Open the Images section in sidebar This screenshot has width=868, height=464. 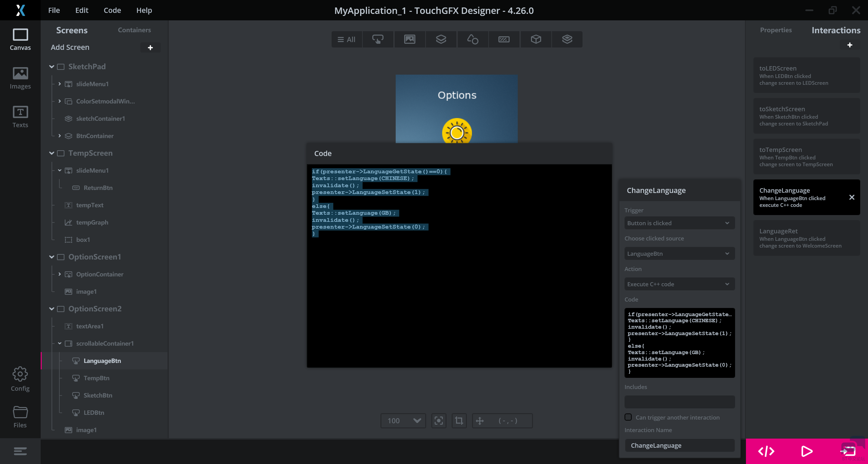tap(20, 78)
